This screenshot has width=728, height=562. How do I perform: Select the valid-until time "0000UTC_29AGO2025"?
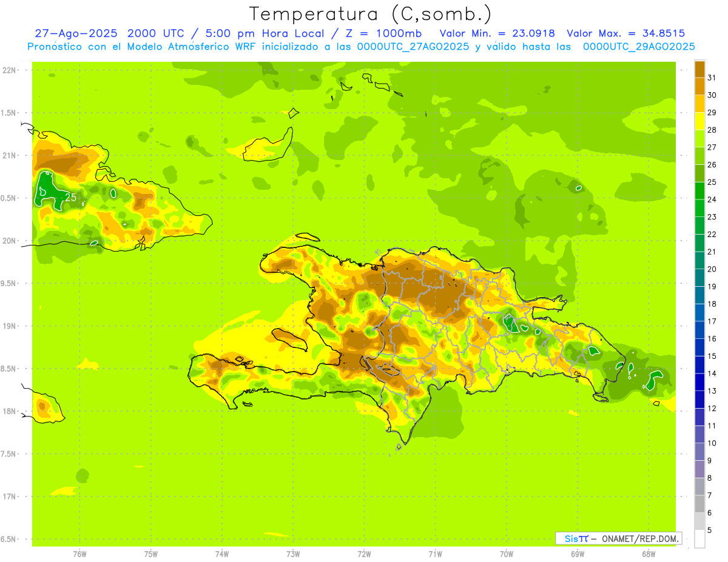point(639,46)
